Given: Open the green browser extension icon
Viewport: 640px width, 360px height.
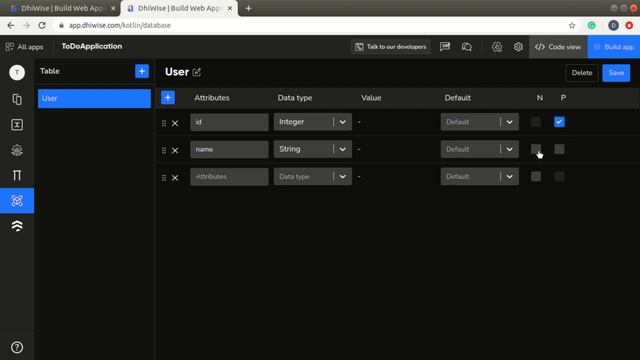Looking at the screenshot, I should pyautogui.click(x=591, y=25).
